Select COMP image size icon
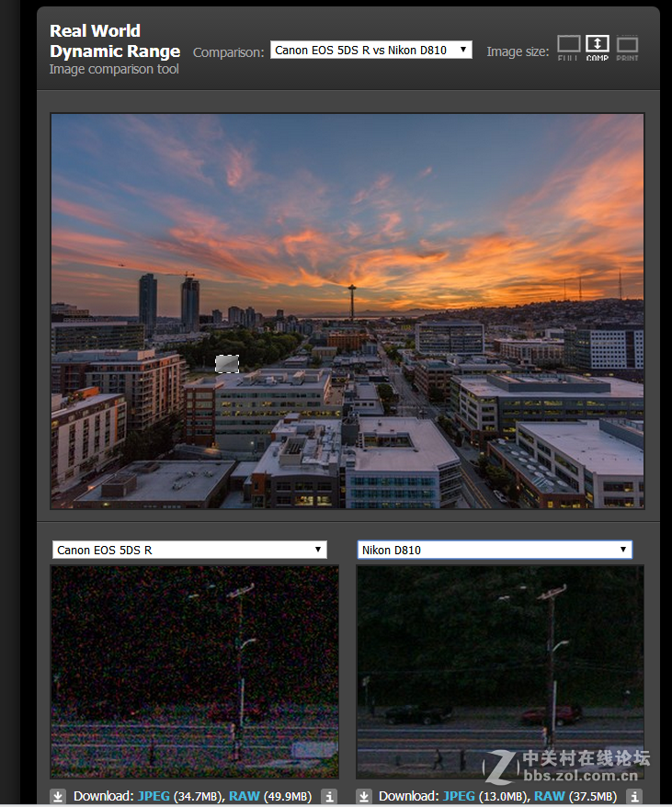This screenshot has height=807, width=672. (598, 47)
